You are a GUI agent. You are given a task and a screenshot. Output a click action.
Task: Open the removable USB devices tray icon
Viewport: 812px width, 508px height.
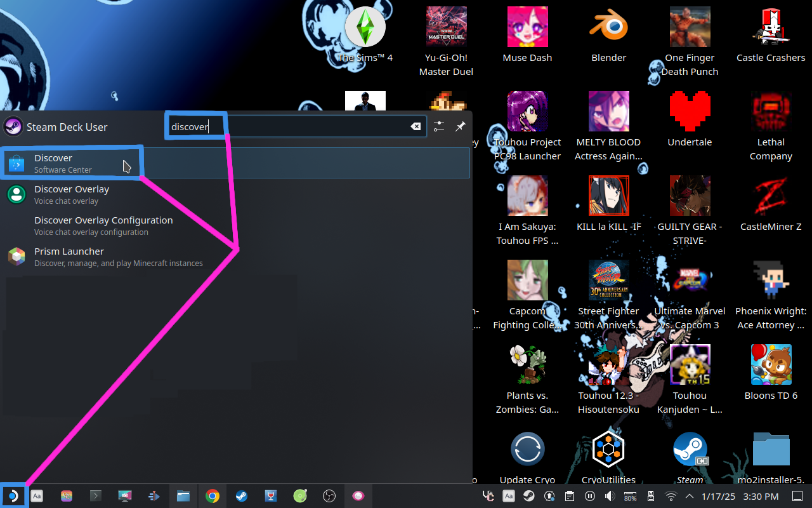pos(650,496)
